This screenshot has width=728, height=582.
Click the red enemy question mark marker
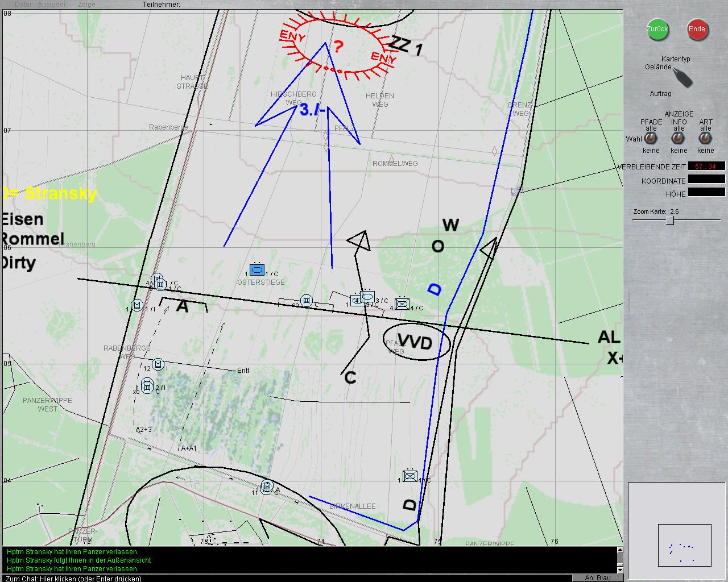(338, 47)
